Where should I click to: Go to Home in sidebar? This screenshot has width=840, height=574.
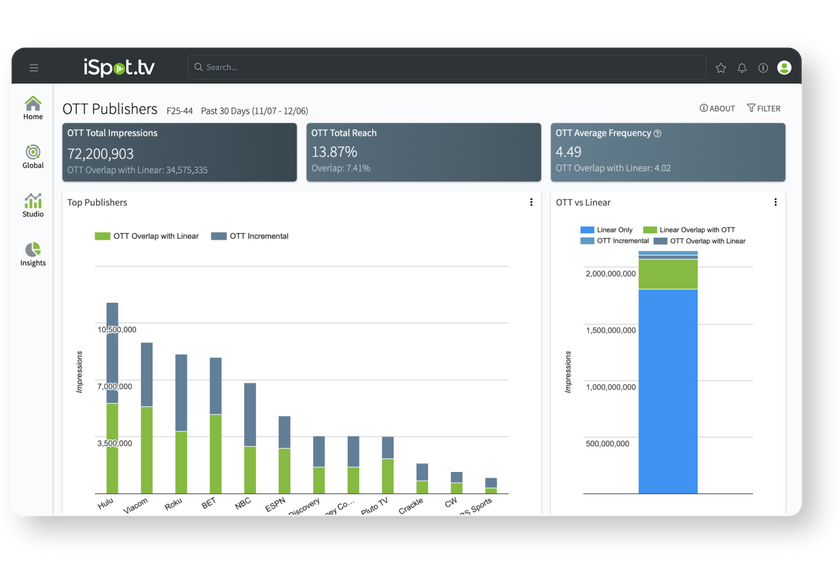[33, 108]
